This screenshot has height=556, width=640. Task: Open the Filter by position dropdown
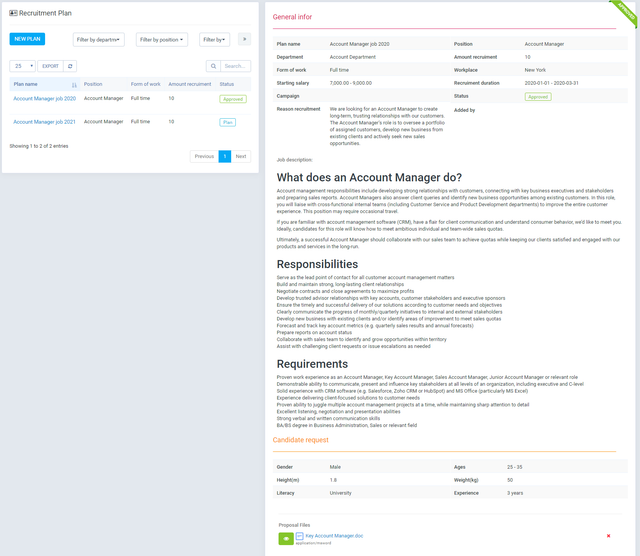[x=162, y=40]
